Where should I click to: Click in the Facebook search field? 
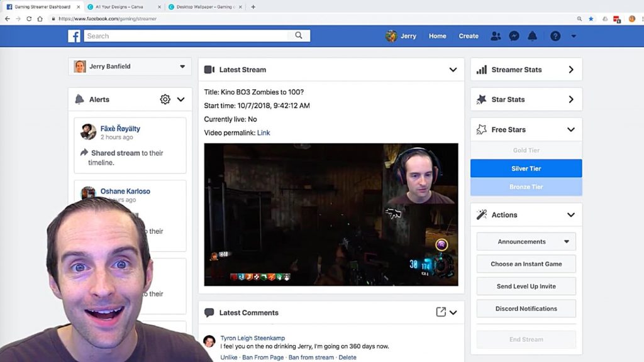187,36
